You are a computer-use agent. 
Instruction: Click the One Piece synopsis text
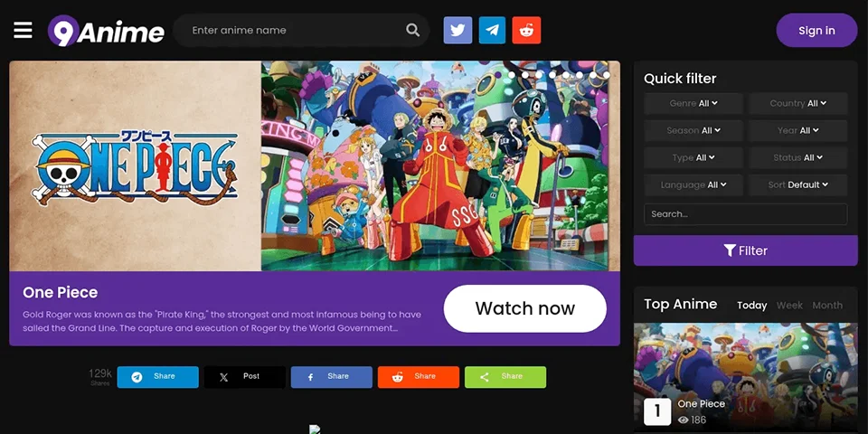(x=222, y=321)
